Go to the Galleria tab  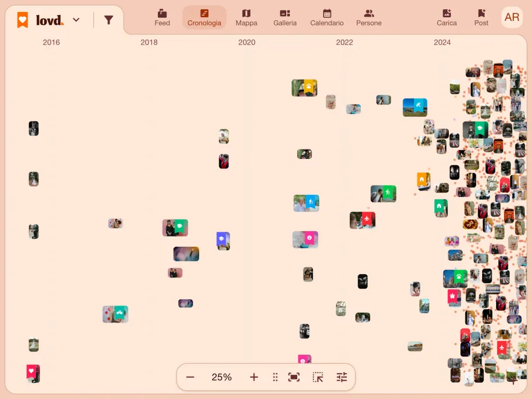285,18
